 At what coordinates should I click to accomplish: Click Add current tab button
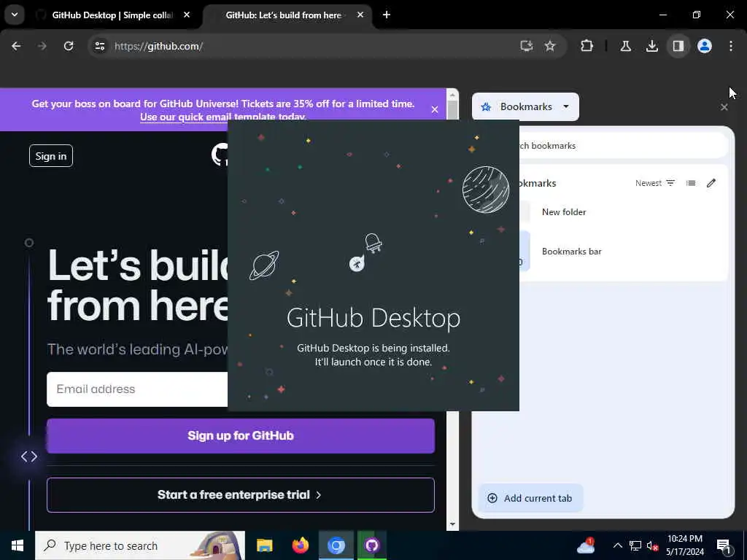pyautogui.click(x=530, y=498)
